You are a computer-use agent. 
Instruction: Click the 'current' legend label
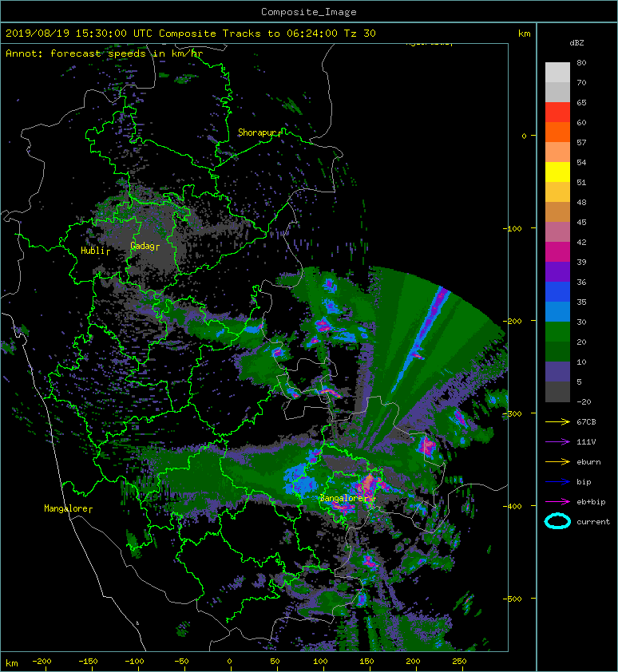click(593, 522)
